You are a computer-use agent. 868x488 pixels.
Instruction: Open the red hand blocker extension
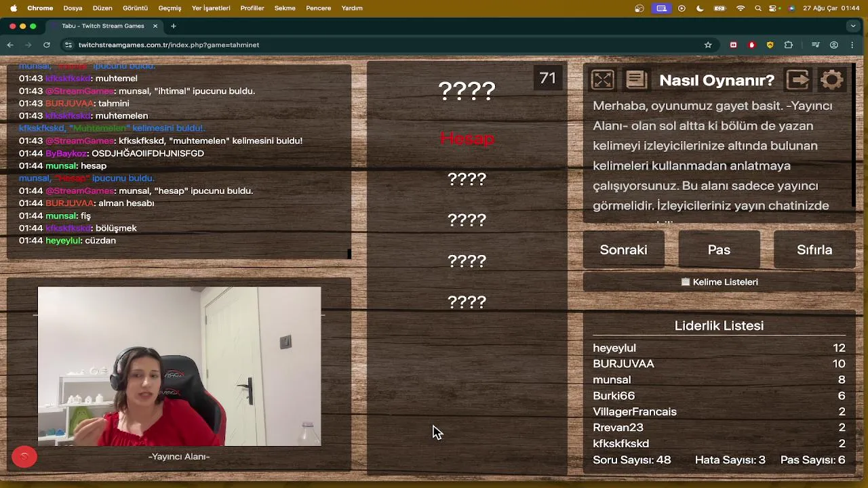[x=751, y=45]
